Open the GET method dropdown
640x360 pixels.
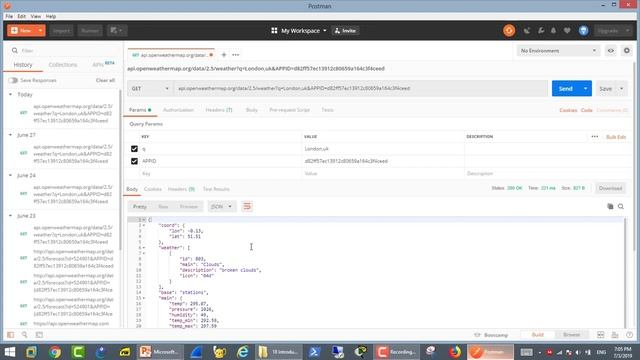point(150,89)
